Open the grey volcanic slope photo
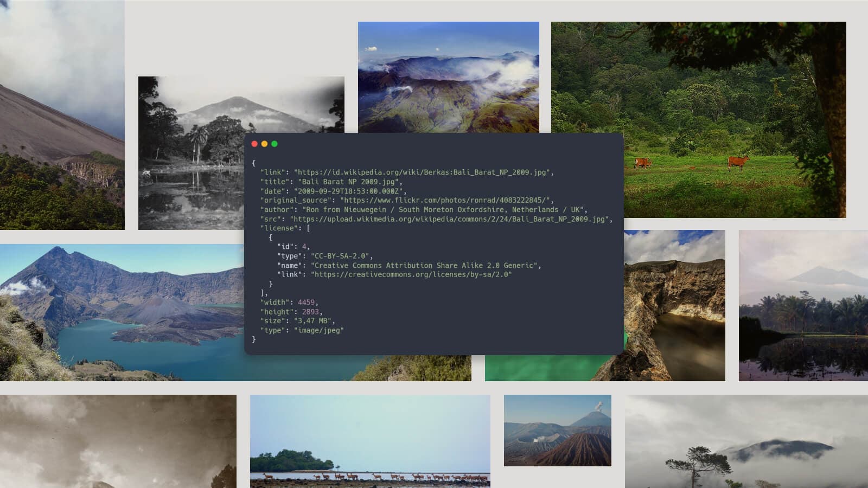The width and height of the screenshot is (868, 488). tap(62, 114)
